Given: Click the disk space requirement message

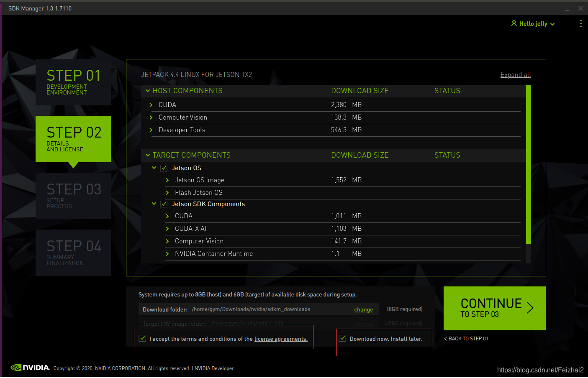Looking at the screenshot, I should (x=248, y=295).
